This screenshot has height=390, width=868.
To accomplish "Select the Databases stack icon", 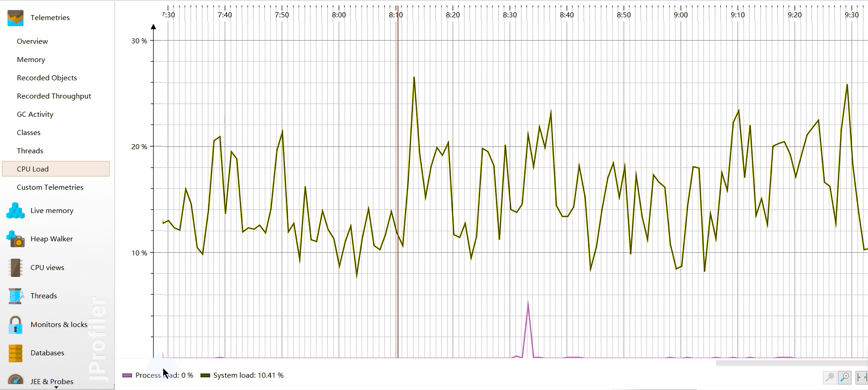I will tap(15, 353).
